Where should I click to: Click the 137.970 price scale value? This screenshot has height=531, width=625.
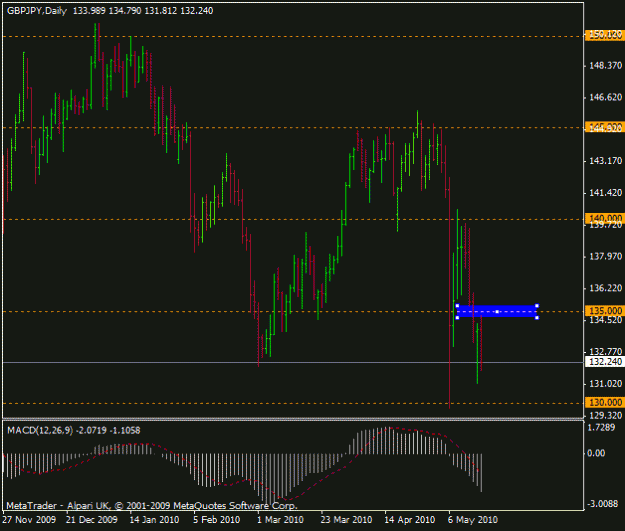(x=605, y=256)
